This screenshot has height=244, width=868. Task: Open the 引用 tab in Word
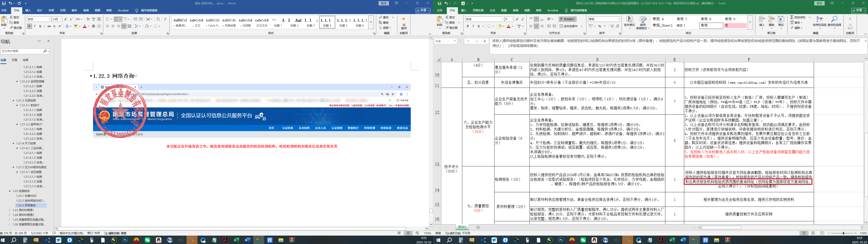click(x=63, y=10)
